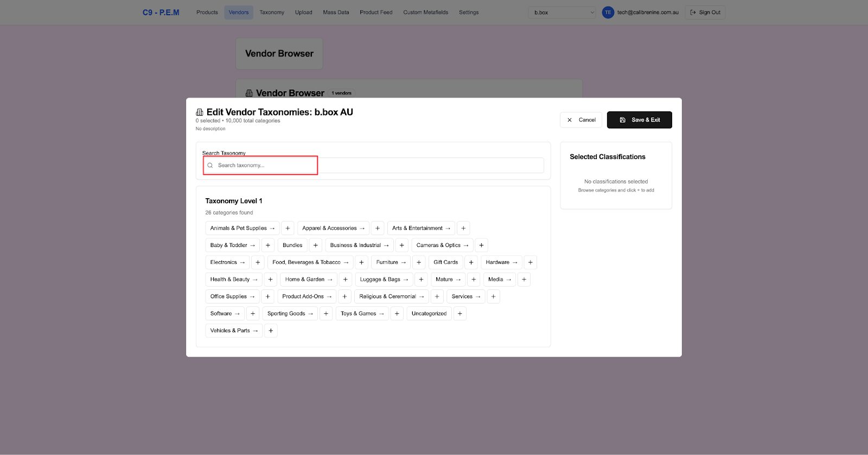
Task: Add Toys & Games via plus icon
Action: coord(397,313)
